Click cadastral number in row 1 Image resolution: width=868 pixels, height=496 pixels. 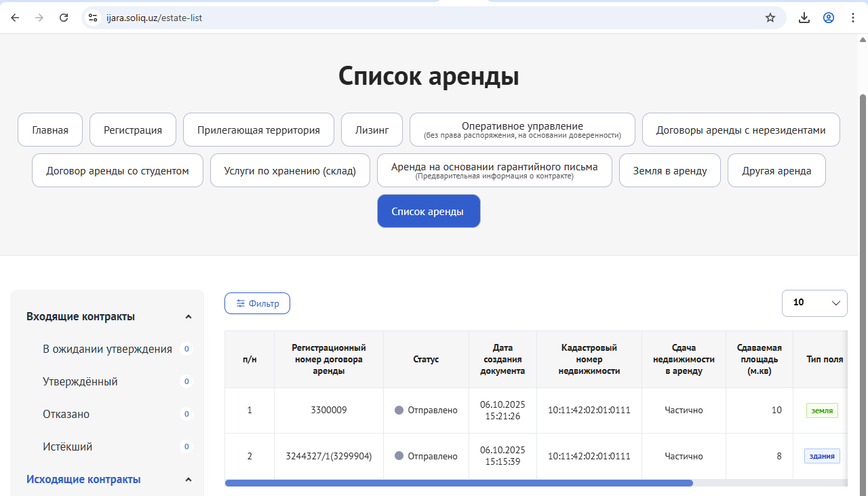(589, 410)
